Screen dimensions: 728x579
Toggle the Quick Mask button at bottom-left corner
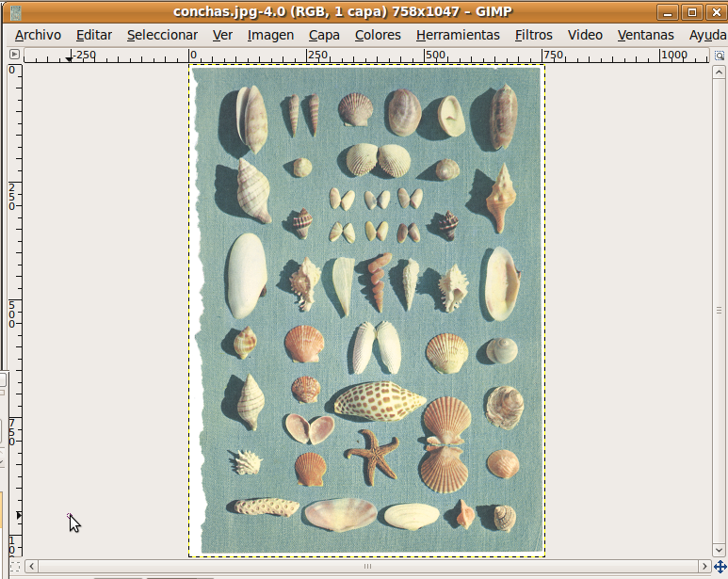pyautogui.click(x=15, y=566)
